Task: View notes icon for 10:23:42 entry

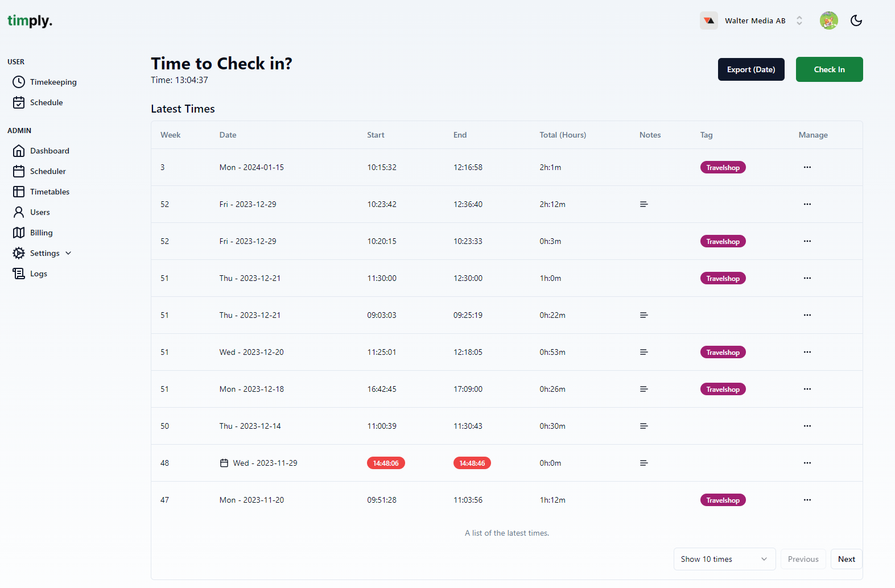Action: 644,204
